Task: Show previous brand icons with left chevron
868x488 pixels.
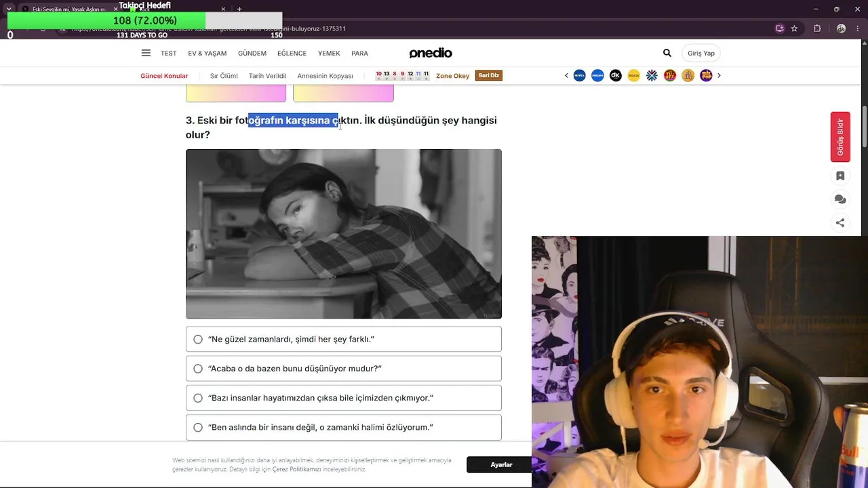Action: pos(566,76)
